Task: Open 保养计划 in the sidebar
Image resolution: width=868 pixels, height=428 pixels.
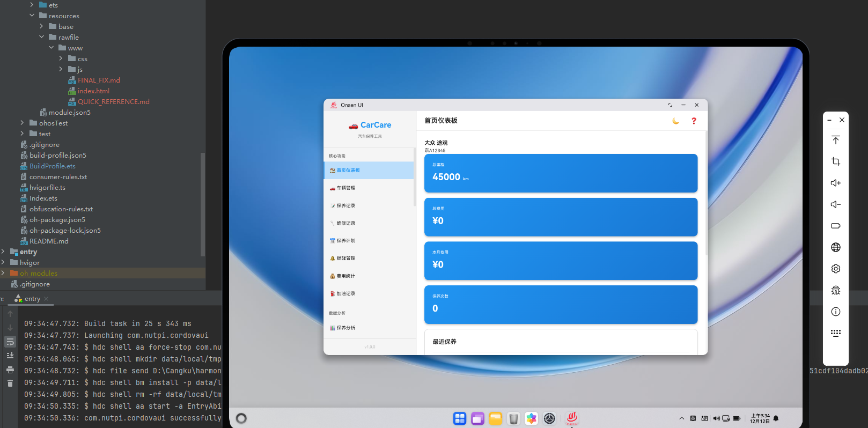Action: tap(369, 241)
